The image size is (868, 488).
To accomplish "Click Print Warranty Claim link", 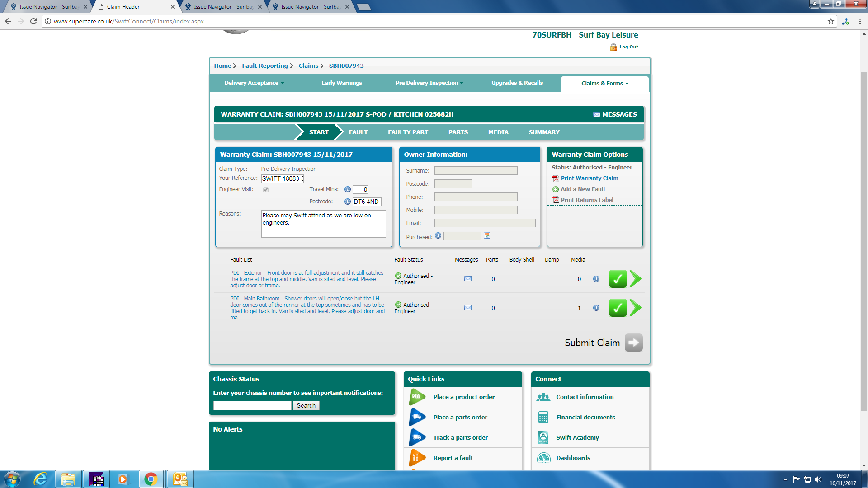I will pos(589,178).
